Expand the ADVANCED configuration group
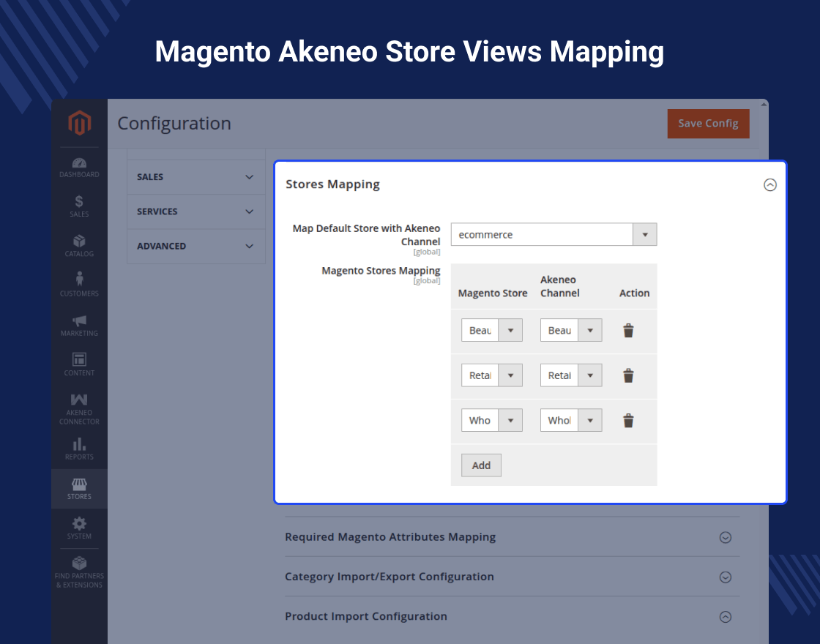The width and height of the screenshot is (820, 644). pos(196,246)
